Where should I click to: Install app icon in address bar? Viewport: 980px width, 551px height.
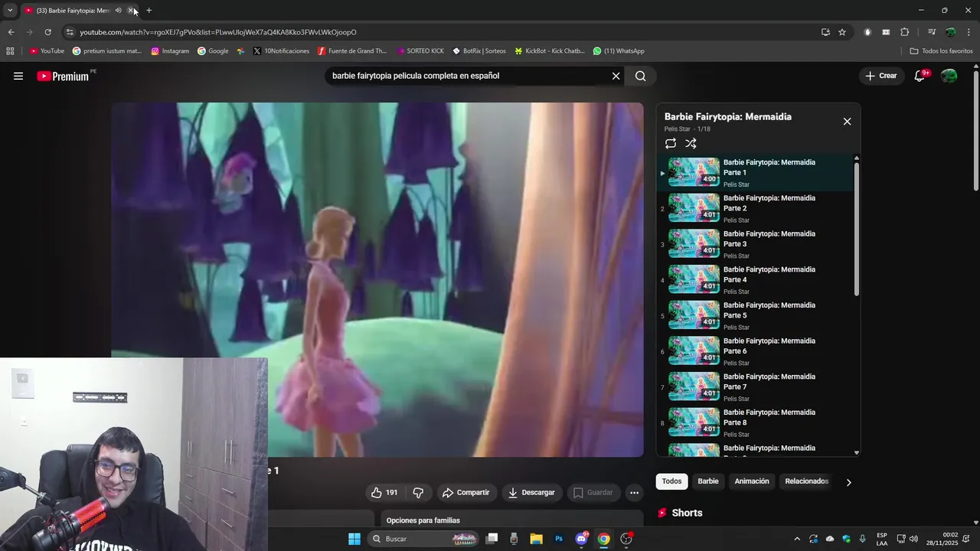click(x=825, y=32)
